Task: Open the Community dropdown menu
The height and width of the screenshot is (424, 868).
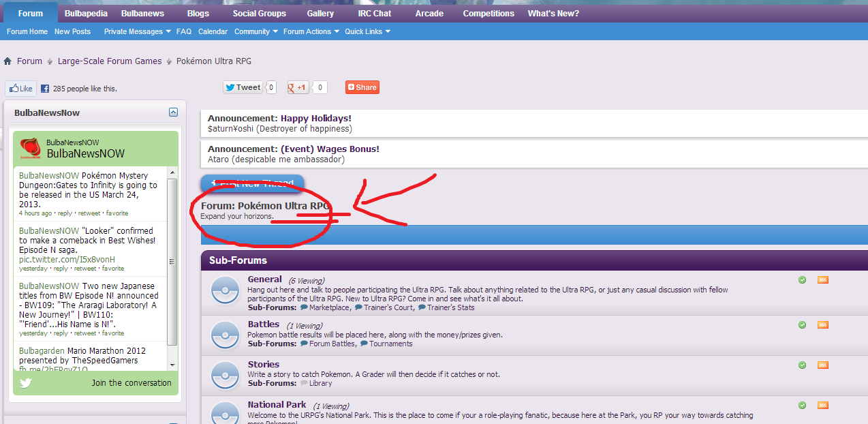Action: 256,31
